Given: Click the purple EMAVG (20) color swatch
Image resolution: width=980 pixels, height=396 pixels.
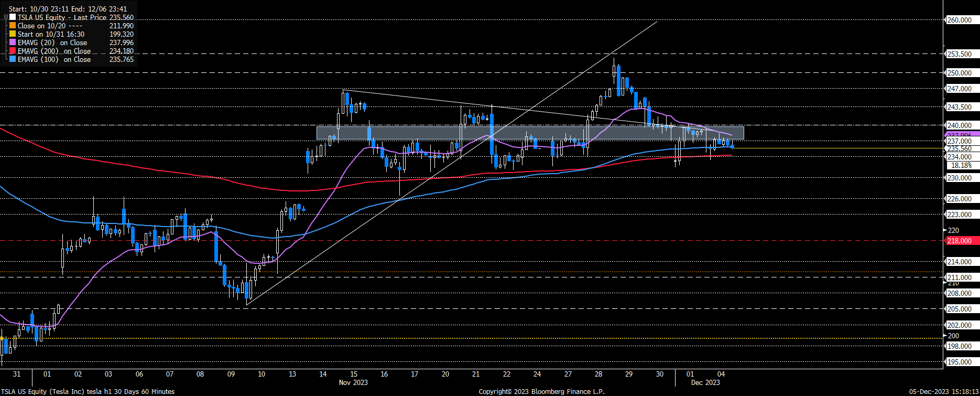Looking at the screenshot, I should click(x=13, y=42).
